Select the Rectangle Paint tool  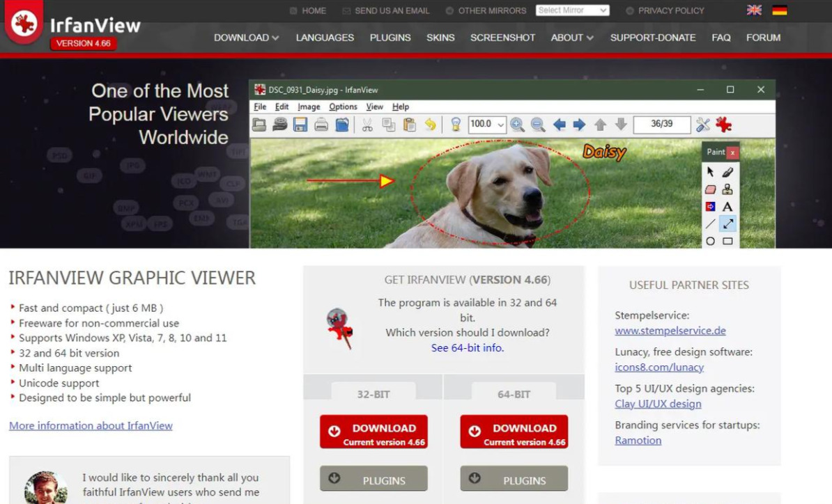click(x=727, y=241)
